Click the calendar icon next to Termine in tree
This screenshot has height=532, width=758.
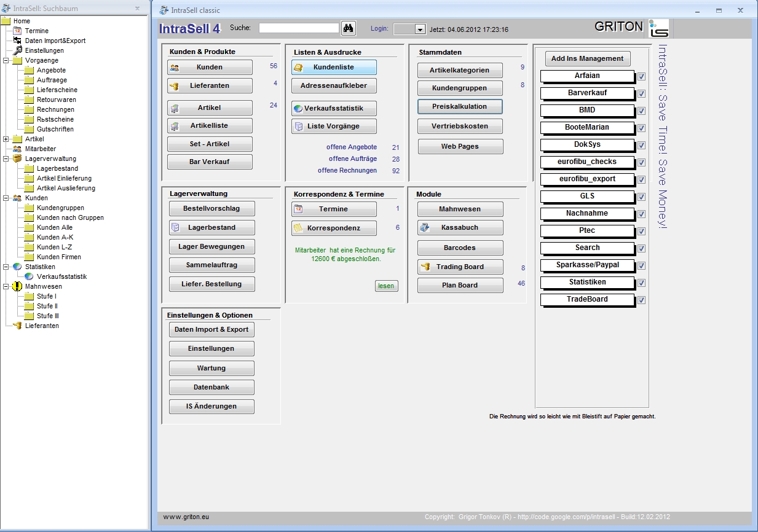coord(17,31)
